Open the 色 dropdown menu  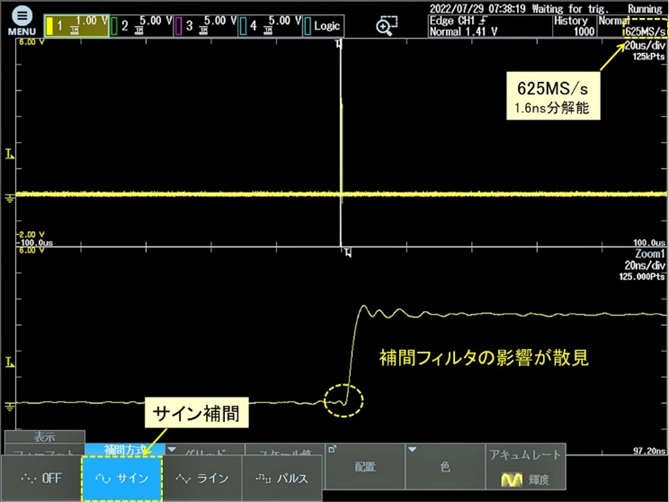point(445,467)
